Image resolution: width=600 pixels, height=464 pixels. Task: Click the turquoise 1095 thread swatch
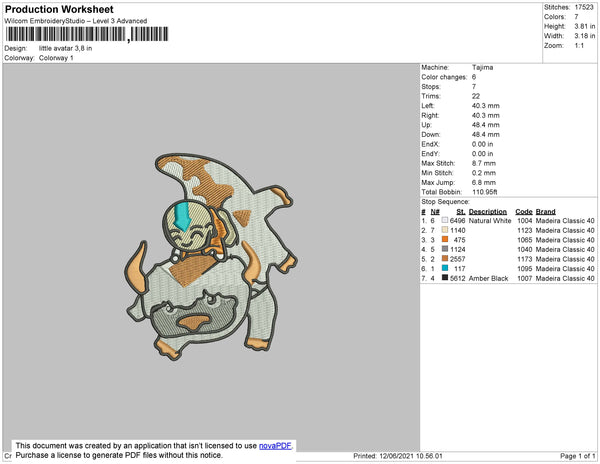[x=445, y=268]
